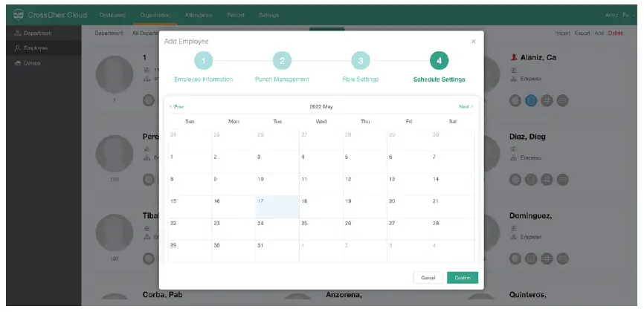Viewport: 644px width, 312px height.
Task: Go to previous month with Prev
Action: [177, 107]
